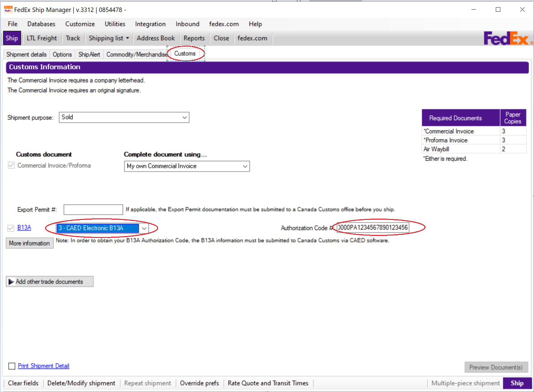534x392 pixels.
Task: Click Multiple-piece shipment
Action: pos(465,383)
